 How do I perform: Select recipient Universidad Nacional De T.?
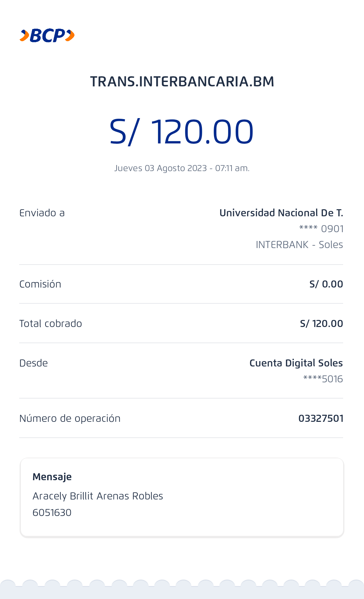[281, 213]
